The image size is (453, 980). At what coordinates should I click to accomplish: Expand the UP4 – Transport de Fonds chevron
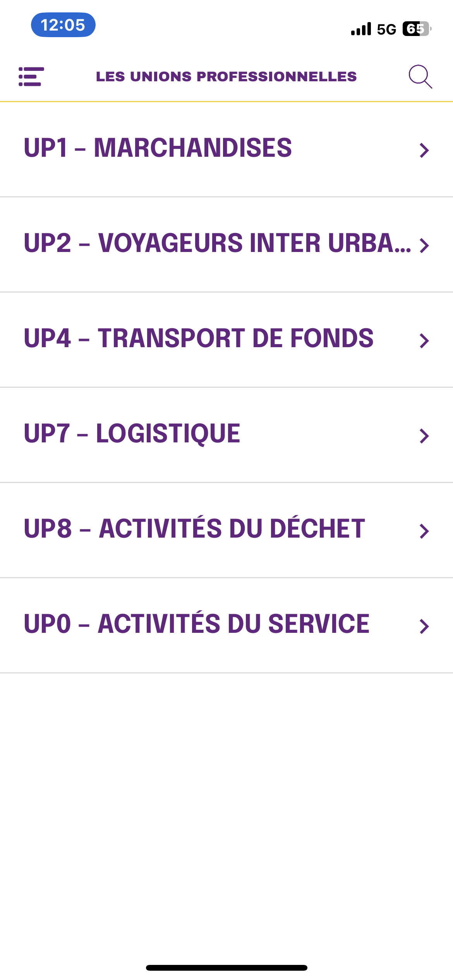click(424, 341)
